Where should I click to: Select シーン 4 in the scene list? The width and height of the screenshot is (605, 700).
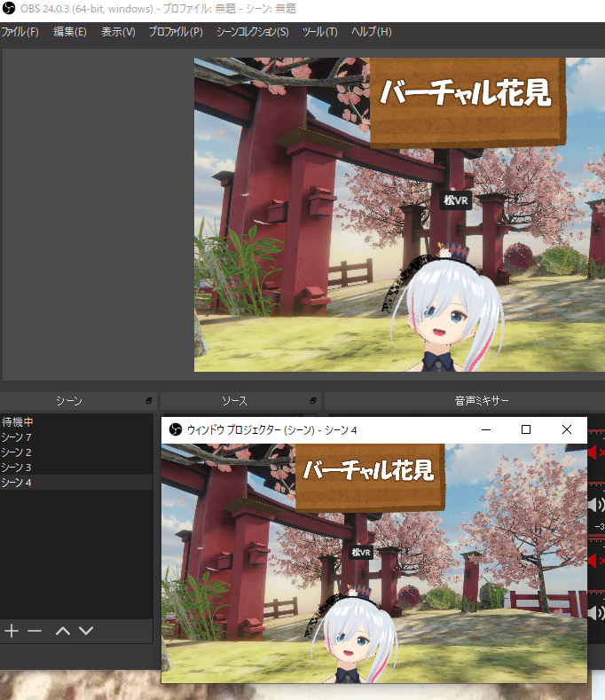tap(76, 483)
